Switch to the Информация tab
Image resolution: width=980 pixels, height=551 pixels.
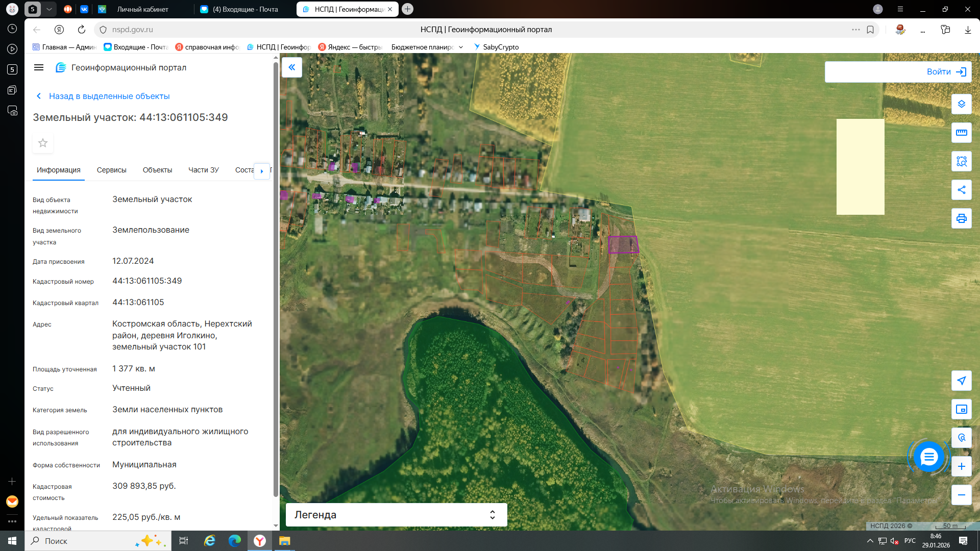coord(59,170)
